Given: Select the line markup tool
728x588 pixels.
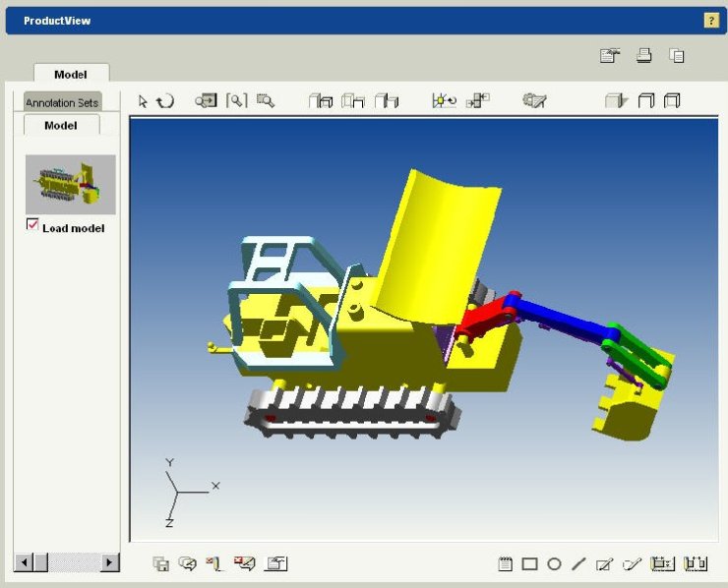Looking at the screenshot, I should (578, 563).
